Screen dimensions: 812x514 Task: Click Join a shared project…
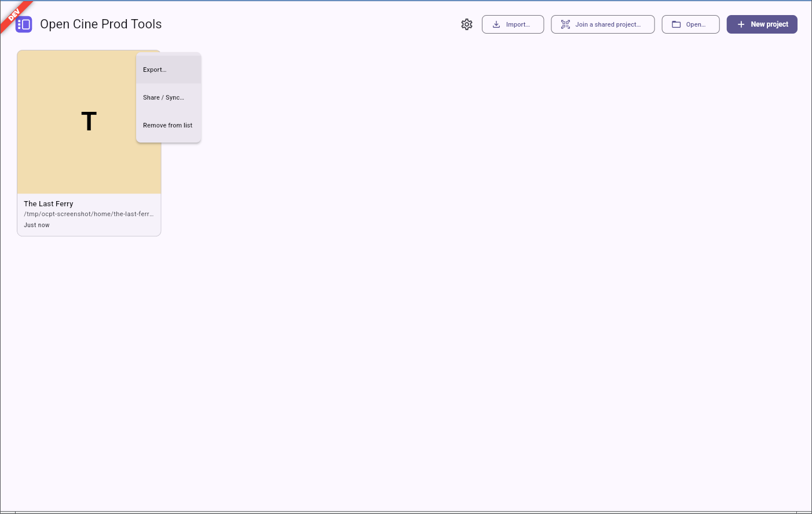[602, 24]
